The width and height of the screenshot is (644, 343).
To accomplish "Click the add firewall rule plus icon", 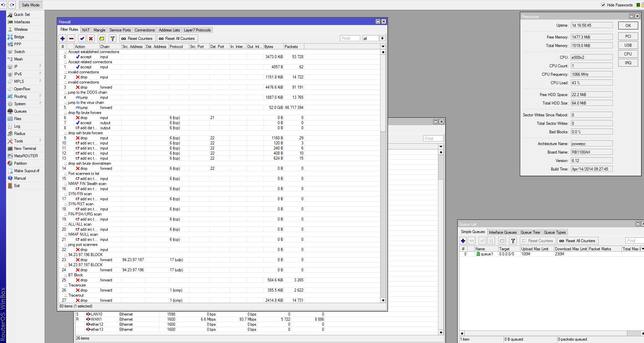I will point(63,39).
